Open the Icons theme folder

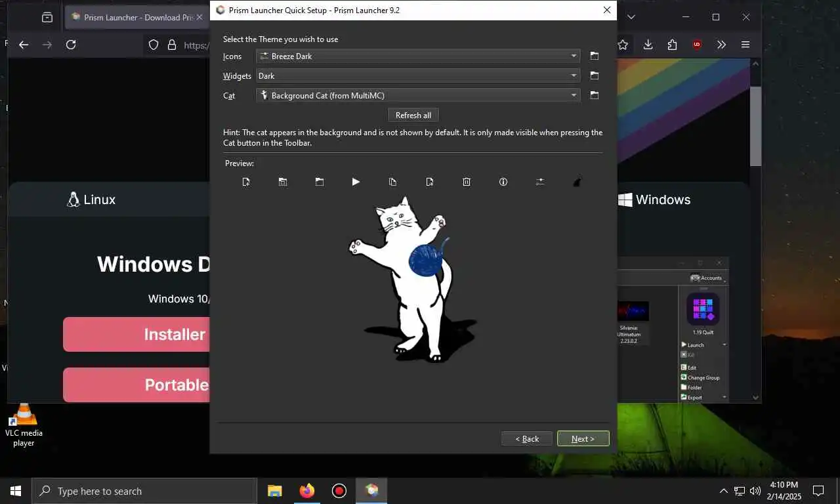point(595,56)
